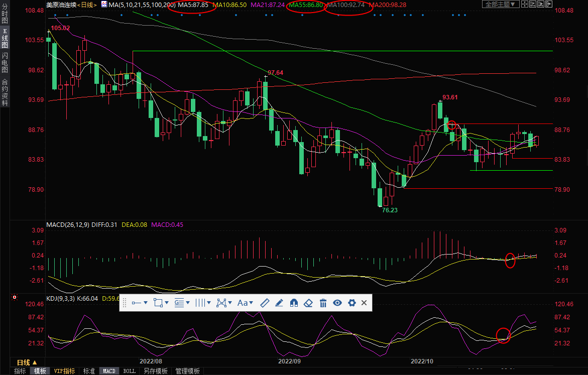Open drawing toolbar settings gear
This screenshot has width=588, height=375.
click(x=351, y=303)
